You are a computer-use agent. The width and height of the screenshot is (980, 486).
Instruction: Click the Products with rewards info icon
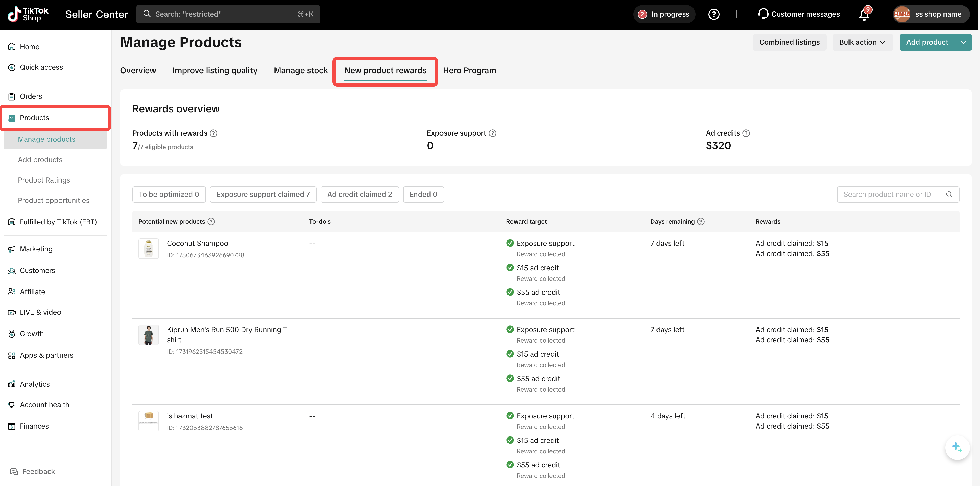(x=213, y=133)
